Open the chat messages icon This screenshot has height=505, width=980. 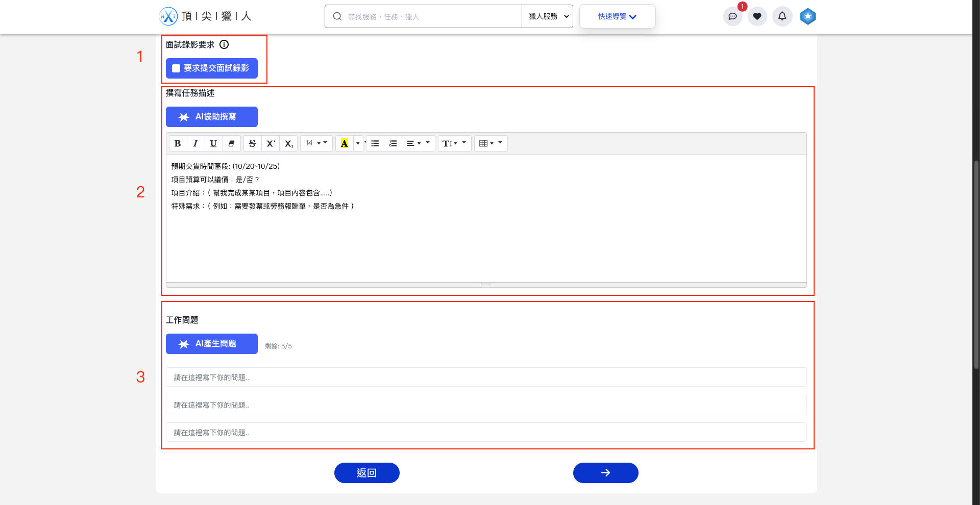coord(732,16)
